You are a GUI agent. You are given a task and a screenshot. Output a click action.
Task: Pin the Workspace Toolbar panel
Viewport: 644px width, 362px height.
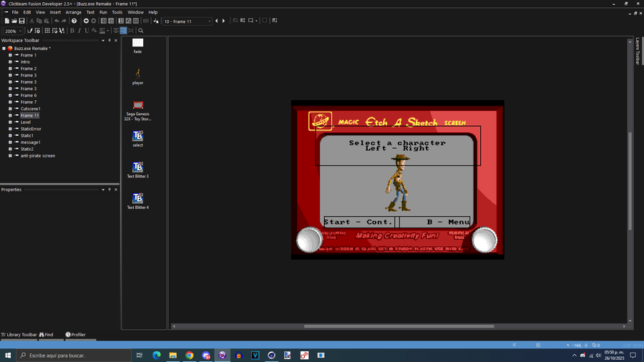(109, 40)
